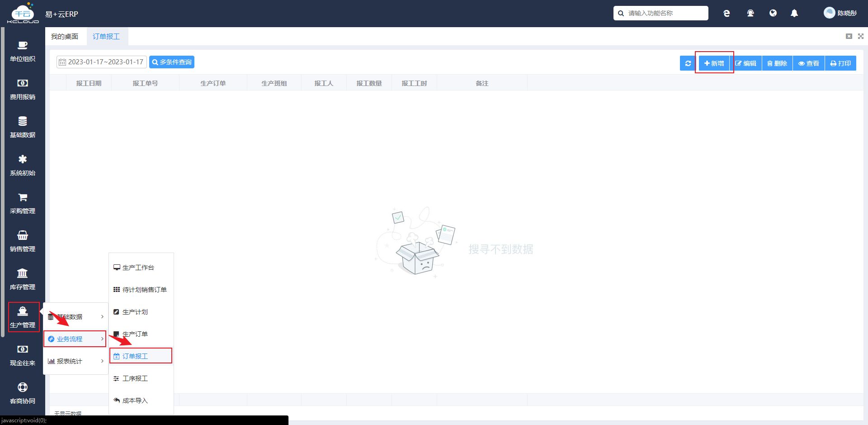The height and width of the screenshot is (425, 868).
Task: Click the 编辑 edit button
Action: [746, 63]
